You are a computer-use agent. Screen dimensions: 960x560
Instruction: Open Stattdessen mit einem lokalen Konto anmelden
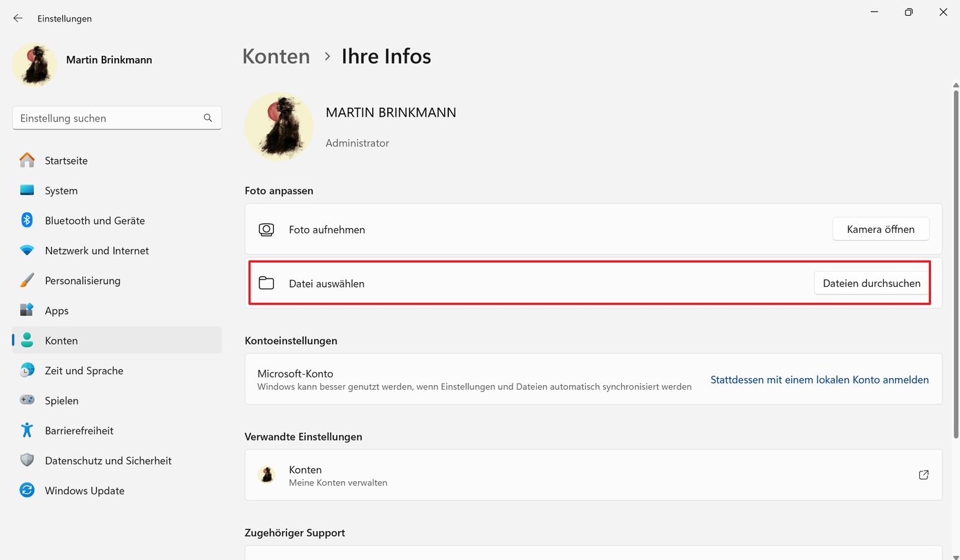[820, 379]
